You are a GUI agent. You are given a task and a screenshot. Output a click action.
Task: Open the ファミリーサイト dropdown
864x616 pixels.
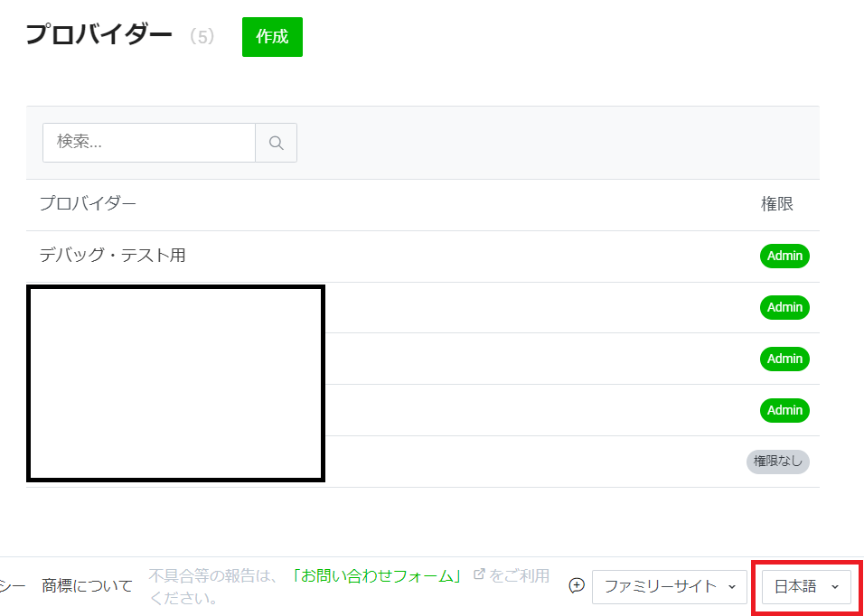tap(670, 586)
